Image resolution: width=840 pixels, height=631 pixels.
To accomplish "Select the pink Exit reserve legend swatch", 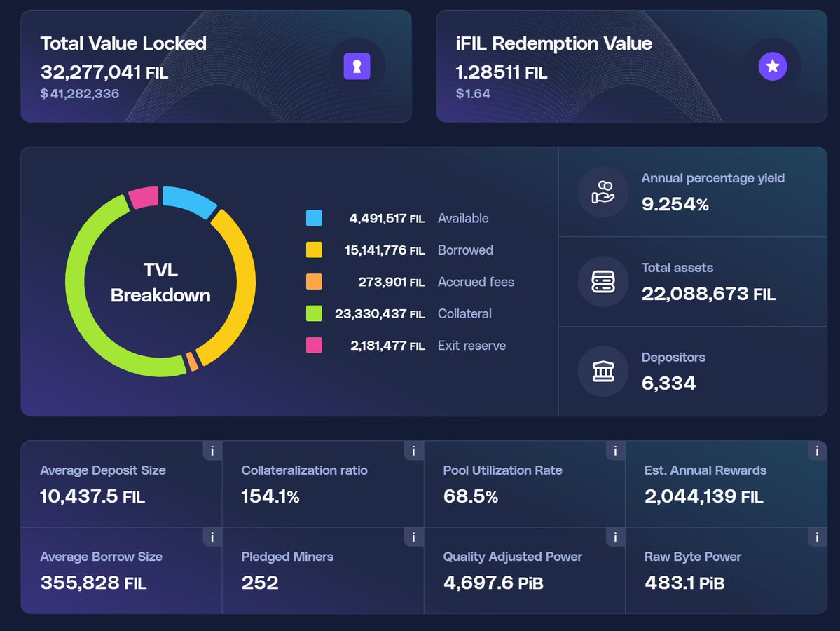I will pyautogui.click(x=314, y=345).
